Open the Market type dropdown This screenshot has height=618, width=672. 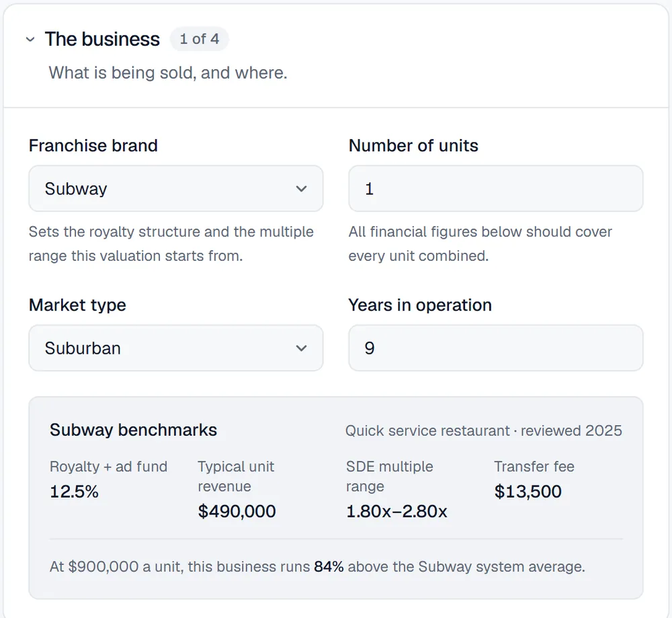175,348
